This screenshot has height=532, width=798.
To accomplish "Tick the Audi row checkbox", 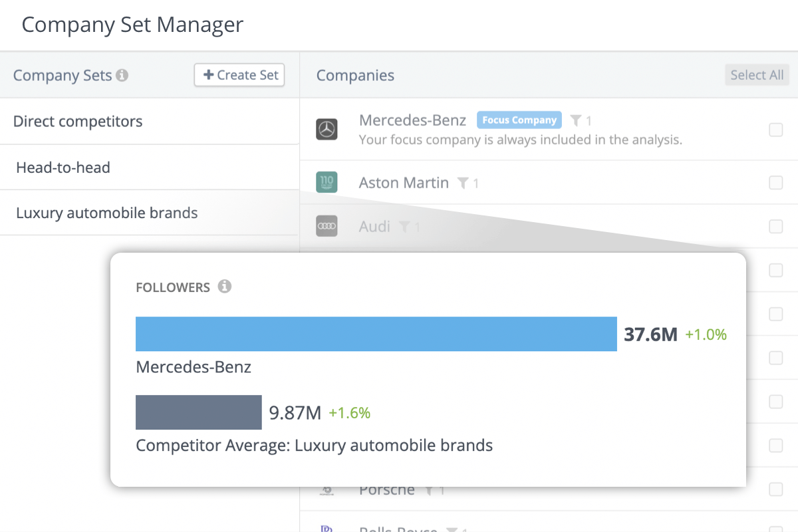I will [x=775, y=227].
